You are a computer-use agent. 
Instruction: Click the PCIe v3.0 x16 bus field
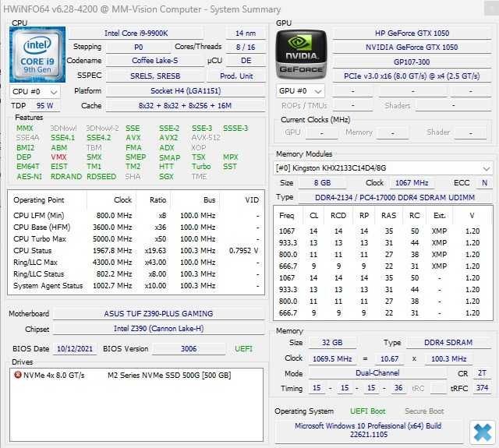point(412,76)
